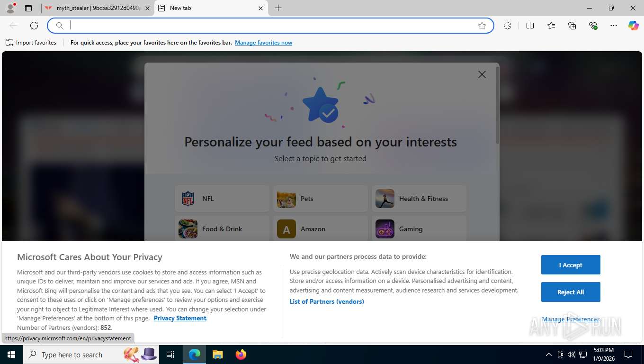
Task: Open the tab actions menu icon
Action: tap(28, 8)
